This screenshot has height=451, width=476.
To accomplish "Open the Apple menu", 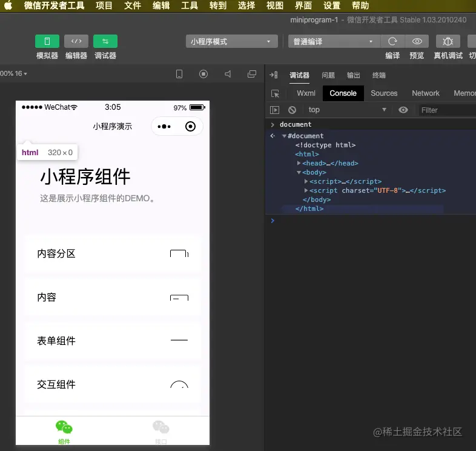I will coord(8,5).
